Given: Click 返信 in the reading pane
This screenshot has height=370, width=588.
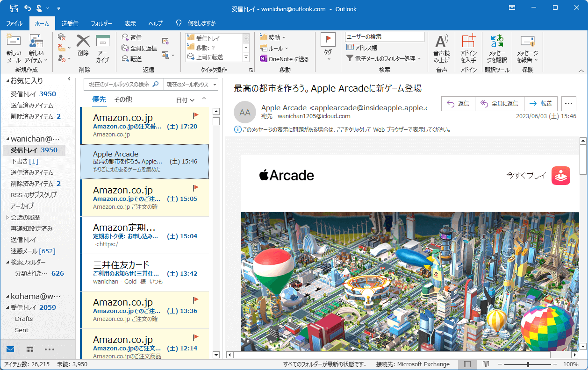Looking at the screenshot, I should [x=458, y=104].
